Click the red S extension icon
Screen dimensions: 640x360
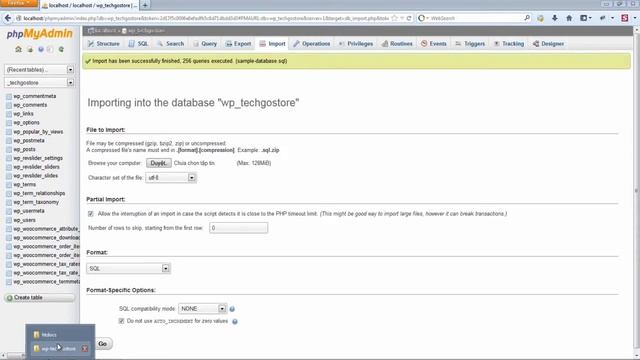click(x=624, y=18)
